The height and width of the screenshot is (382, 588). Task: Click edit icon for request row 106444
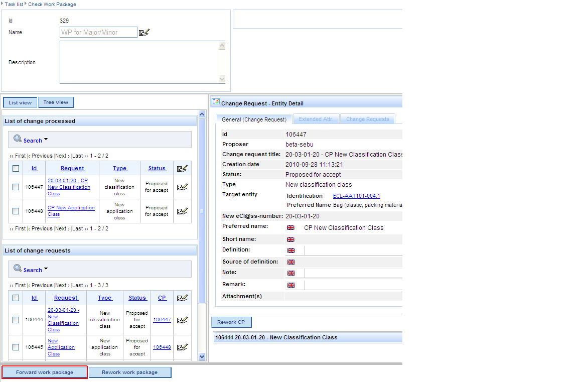point(182,320)
